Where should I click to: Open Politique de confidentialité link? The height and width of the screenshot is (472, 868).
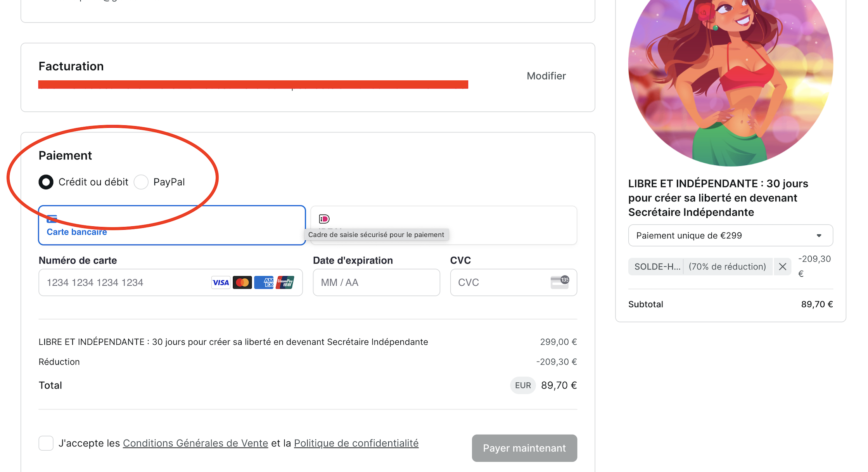point(356,443)
